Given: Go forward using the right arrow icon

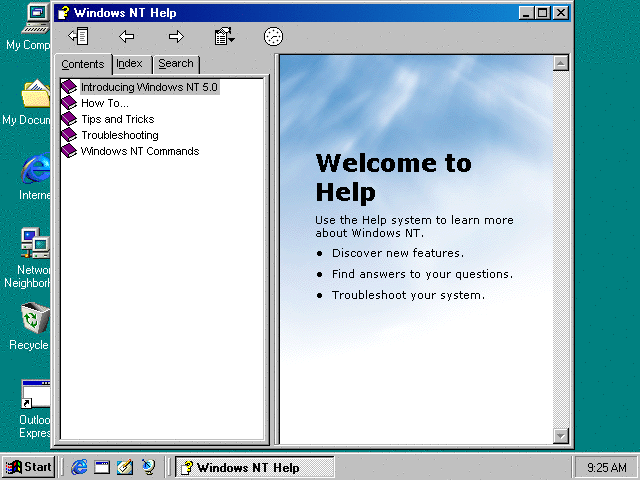Looking at the screenshot, I should (x=176, y=37).
